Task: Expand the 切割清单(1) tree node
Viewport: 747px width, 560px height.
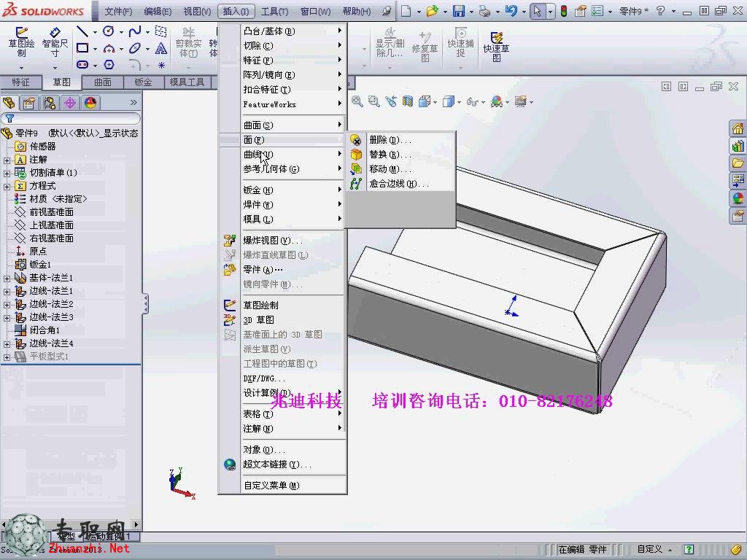Action: (x=7, y=174)
